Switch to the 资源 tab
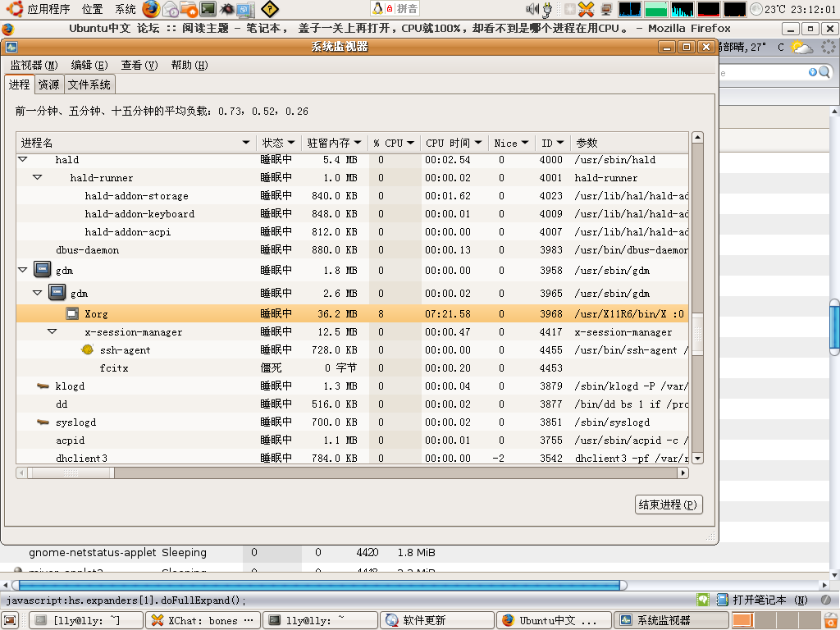The height and width of the screenshot is (630, 840). point(49,84)
